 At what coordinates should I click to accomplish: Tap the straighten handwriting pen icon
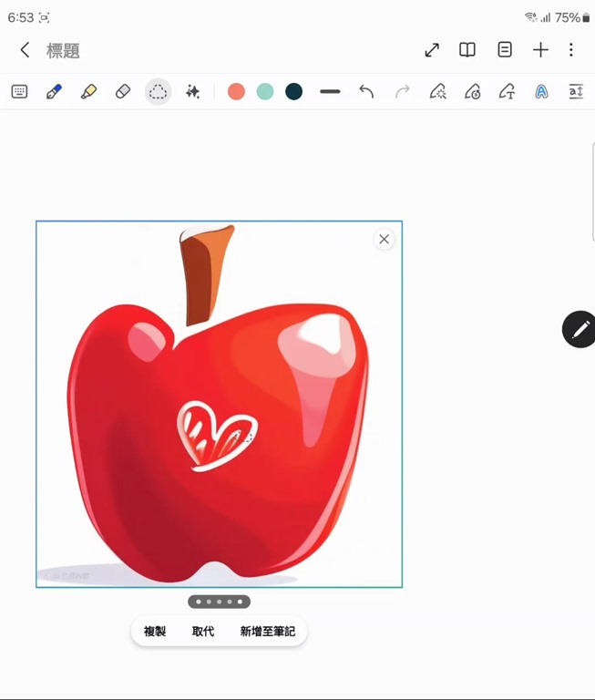point(438,91)
